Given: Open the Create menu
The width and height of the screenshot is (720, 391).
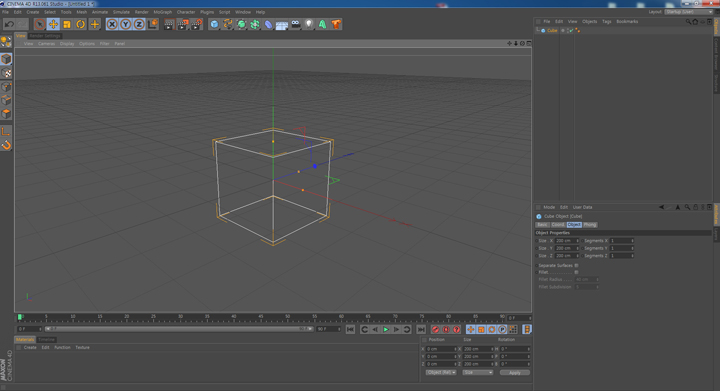Looking at the screenshot, I should tap(33, 12).
